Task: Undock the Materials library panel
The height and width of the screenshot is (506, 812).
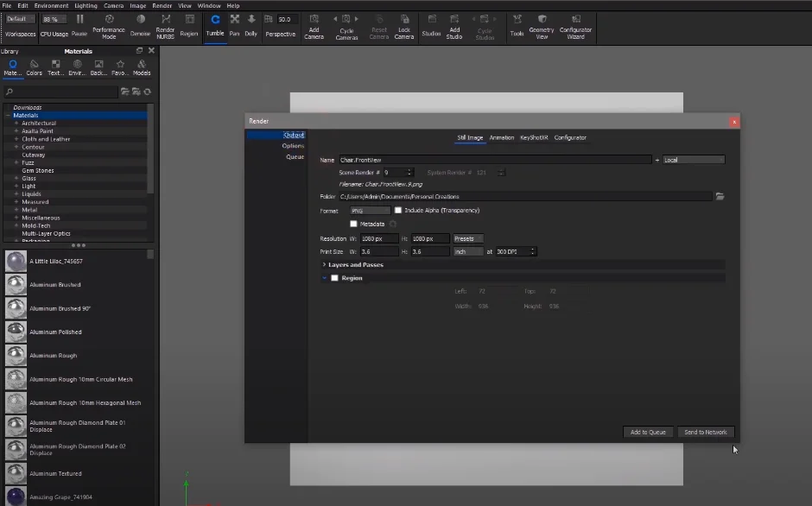Action: tap(139, 51)
